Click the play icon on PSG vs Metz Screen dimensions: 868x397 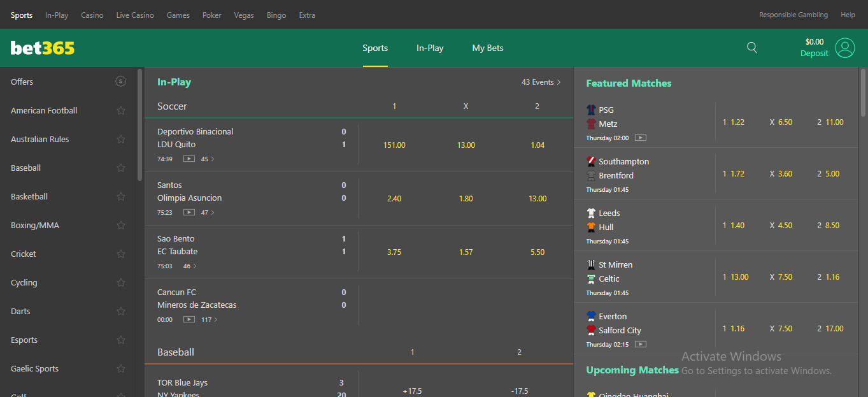[640, 137]
